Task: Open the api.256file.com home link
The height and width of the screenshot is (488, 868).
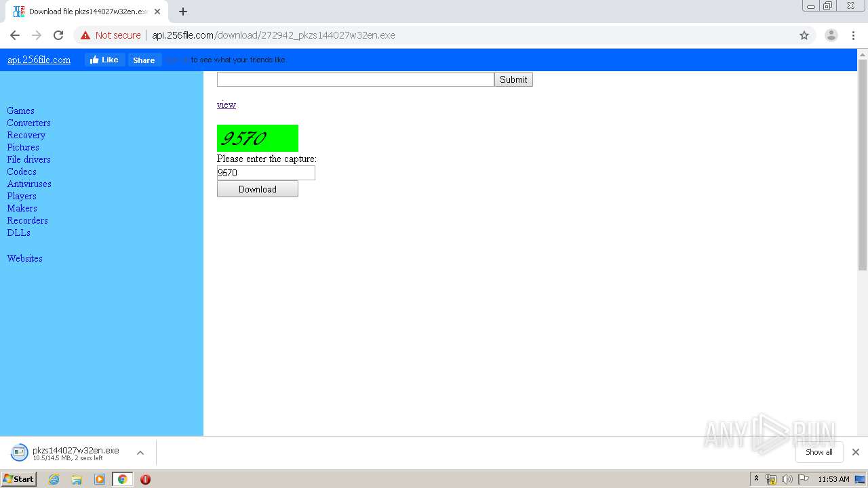Action: click(39, 60)
